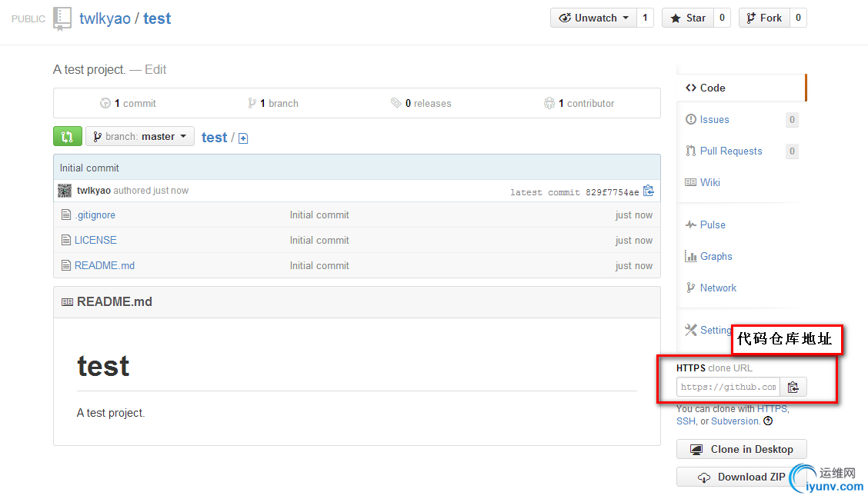Click Download ZIP button

point(741,477)
